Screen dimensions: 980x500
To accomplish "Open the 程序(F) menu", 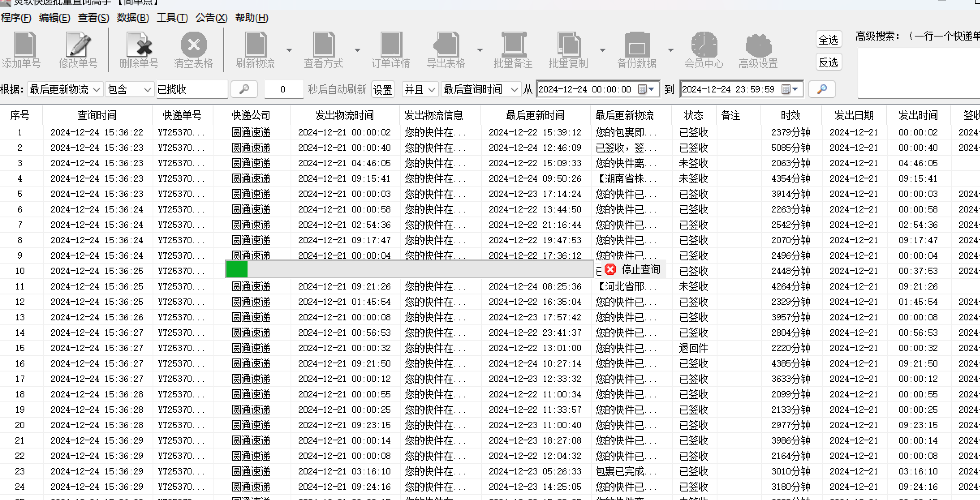I will click(x=16, y=18).
